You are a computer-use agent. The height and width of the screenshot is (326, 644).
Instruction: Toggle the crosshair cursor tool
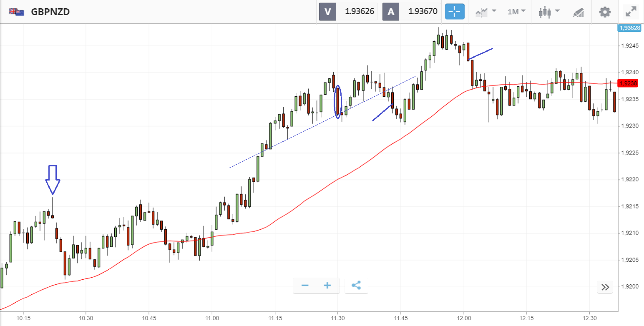(x=454, y=12)
